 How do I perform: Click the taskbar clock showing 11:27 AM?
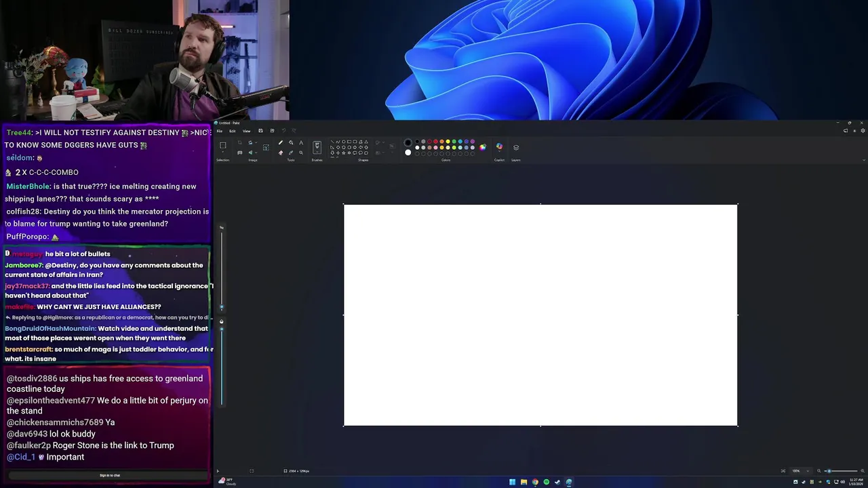[856, 481]
